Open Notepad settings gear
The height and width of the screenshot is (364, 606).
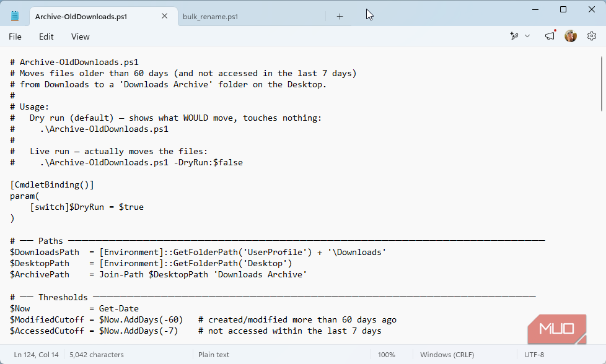point(592,36)
